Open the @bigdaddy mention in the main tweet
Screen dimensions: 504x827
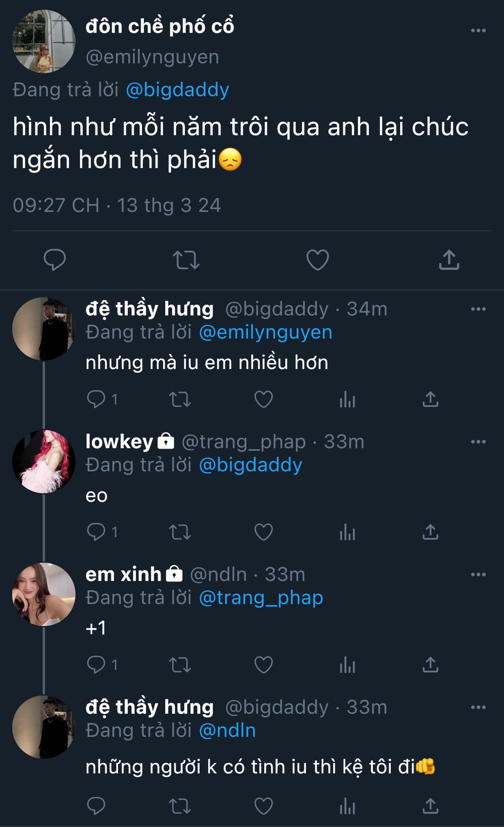tap(177, 90)
